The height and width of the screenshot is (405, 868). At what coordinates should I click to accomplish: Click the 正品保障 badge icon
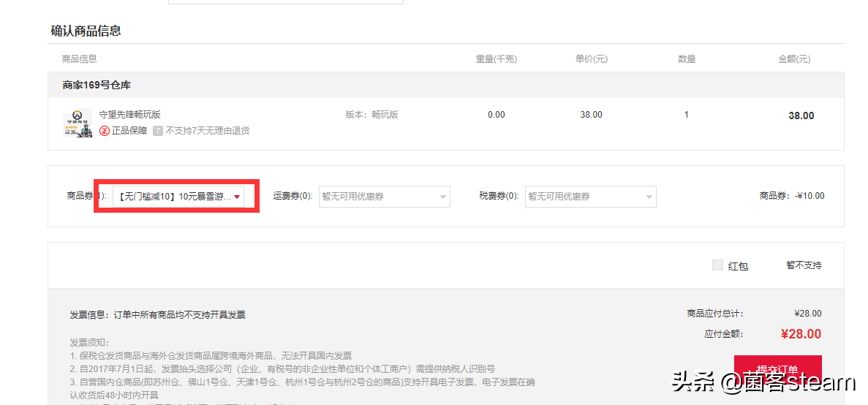tap(104, 131)
